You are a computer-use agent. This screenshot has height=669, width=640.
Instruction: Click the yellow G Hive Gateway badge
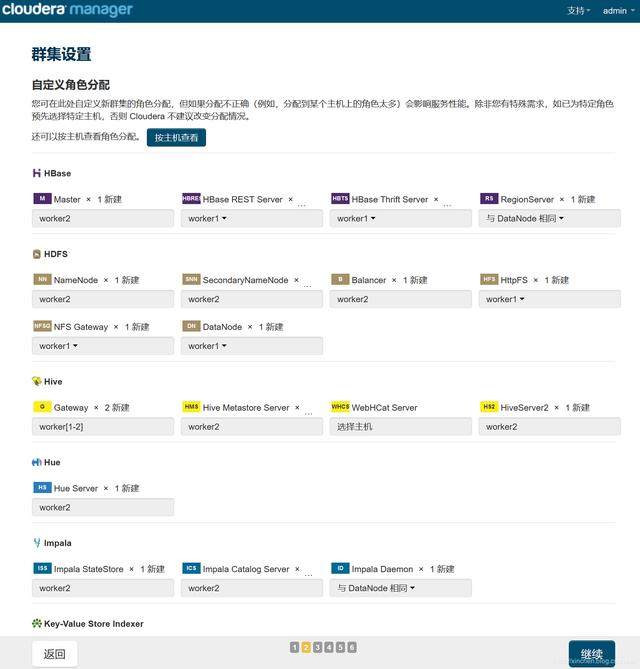pyautogui.click(x=42, y=407)
